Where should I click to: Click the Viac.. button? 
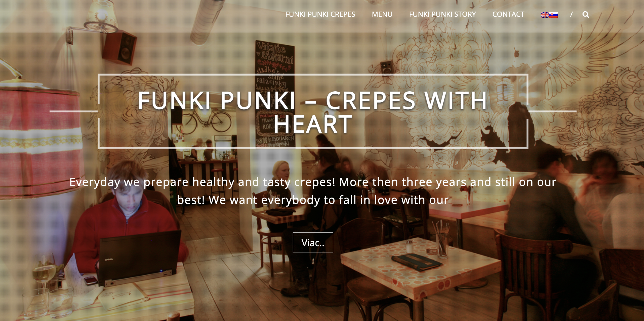pos(313,242)
